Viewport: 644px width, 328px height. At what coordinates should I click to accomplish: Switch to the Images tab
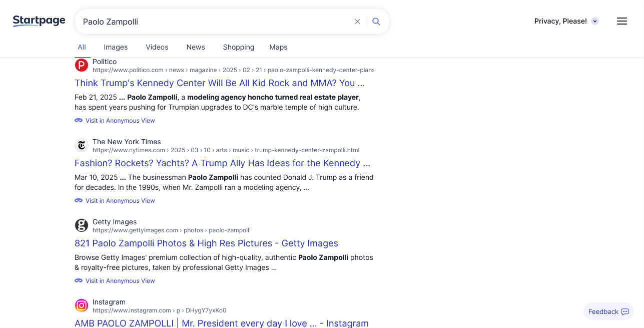[x=116, y=47]
